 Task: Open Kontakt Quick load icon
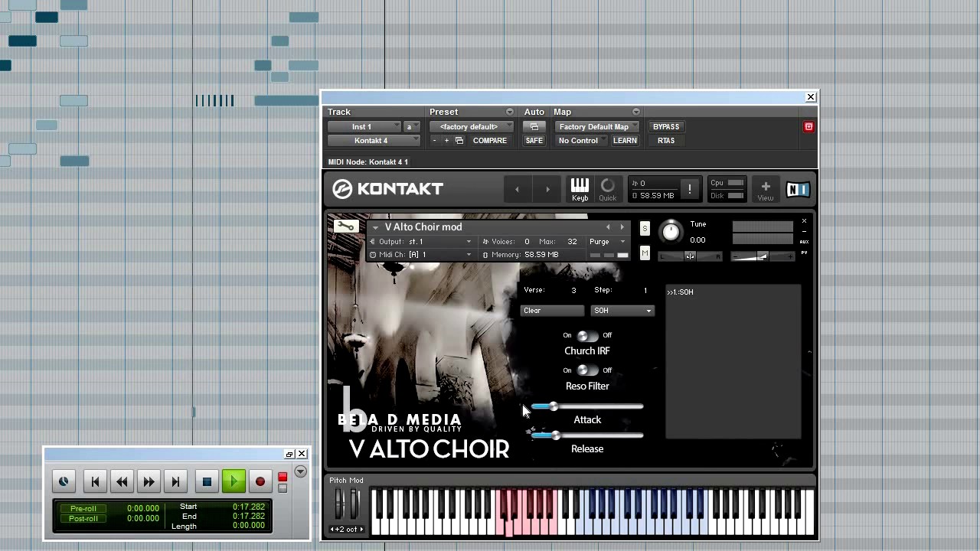tap(607, 189)
